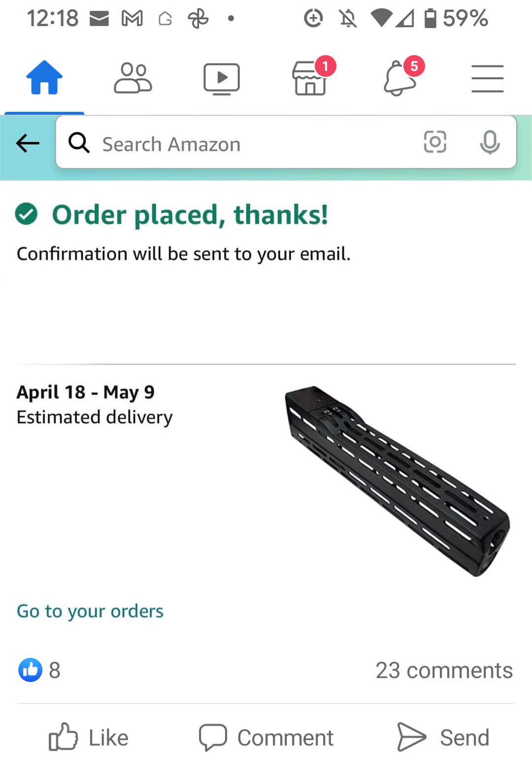Open the hamburger menu

click(487, 79)
